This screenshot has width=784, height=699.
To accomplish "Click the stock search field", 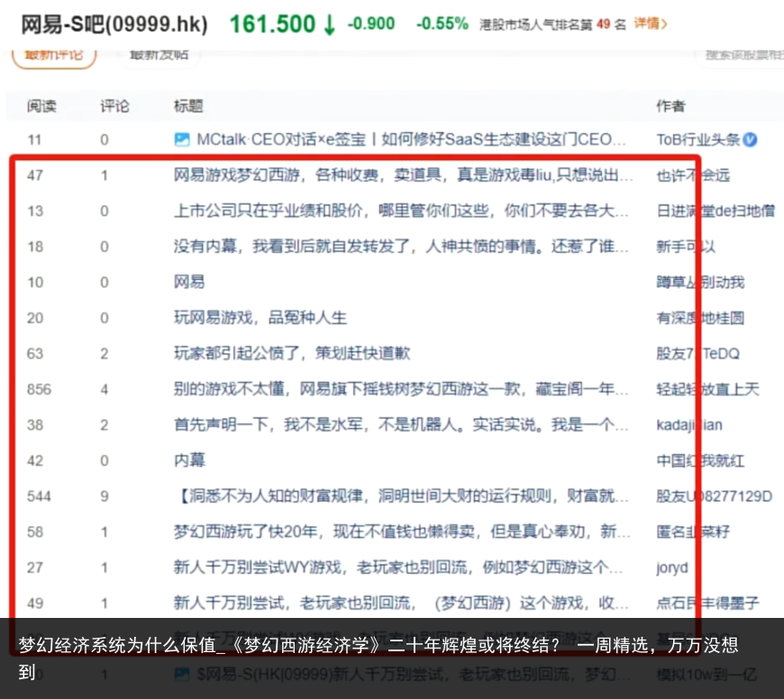I will coord(742,55).
